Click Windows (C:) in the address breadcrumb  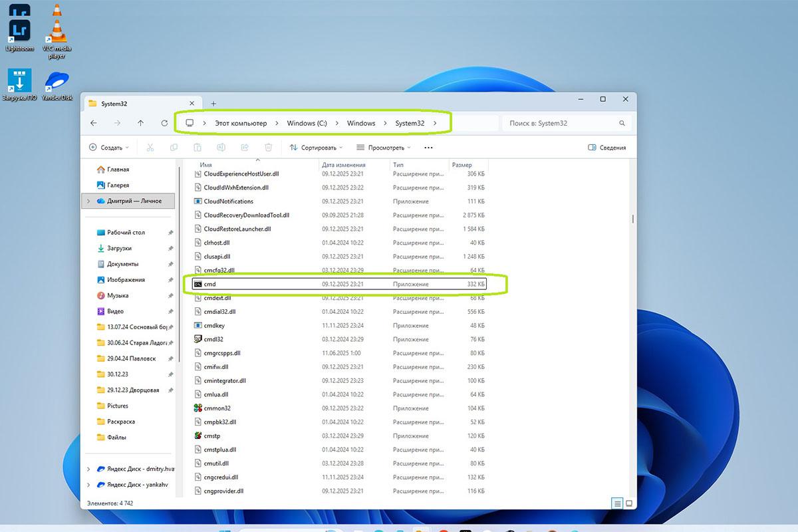tap(307, 123)
